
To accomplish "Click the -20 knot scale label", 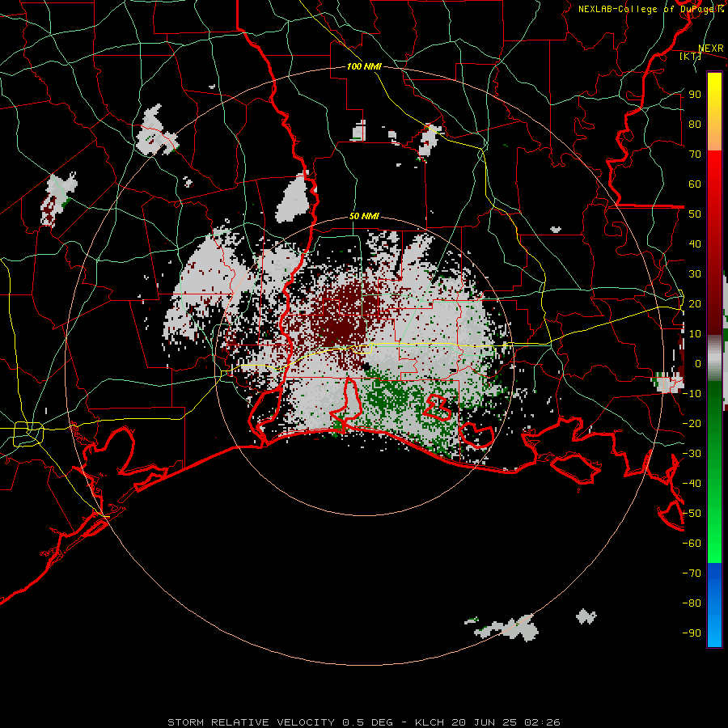I will coord(692,423).
